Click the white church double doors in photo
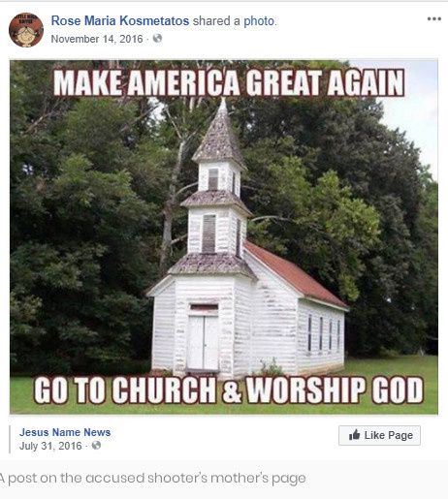This screenshot has height=499, width=448. [x=203, y=343]
